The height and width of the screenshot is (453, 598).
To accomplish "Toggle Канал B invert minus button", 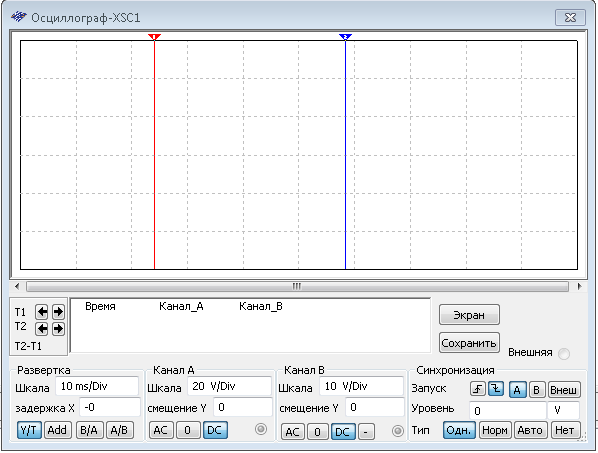I will tap(366, 432).
